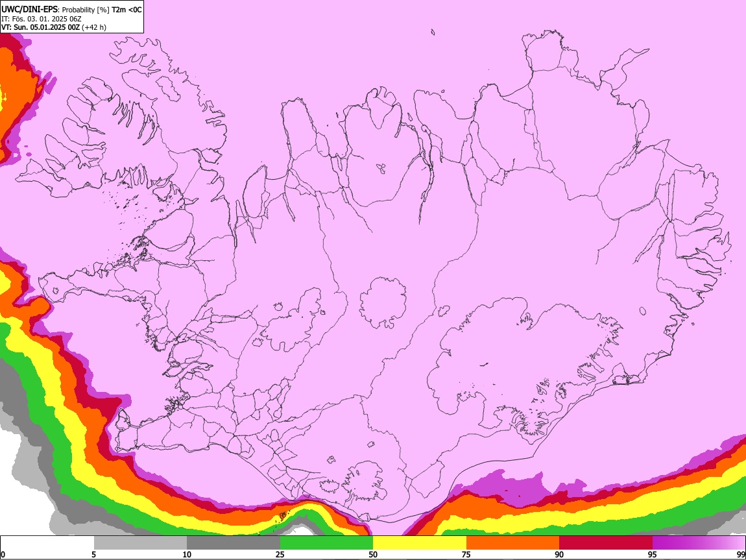Click the light gray 5-10 legend segment
This screenshot has width=746, height=560.
[140, 543]
